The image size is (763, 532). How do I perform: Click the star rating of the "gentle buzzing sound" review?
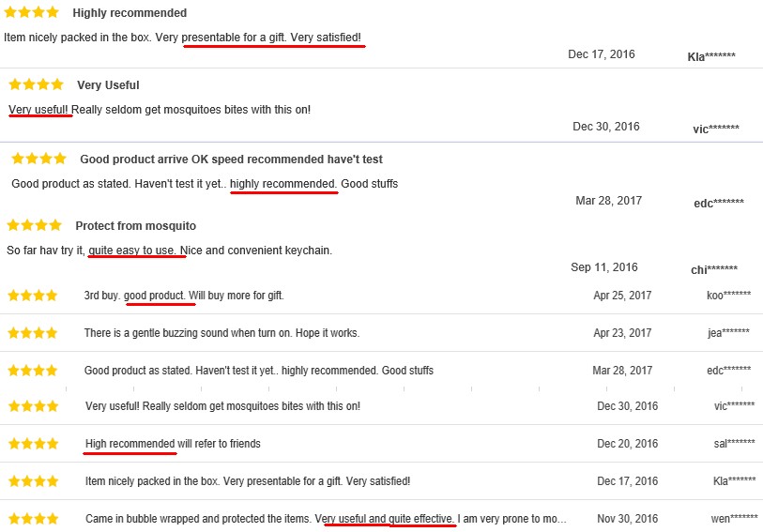coord(33,333)
